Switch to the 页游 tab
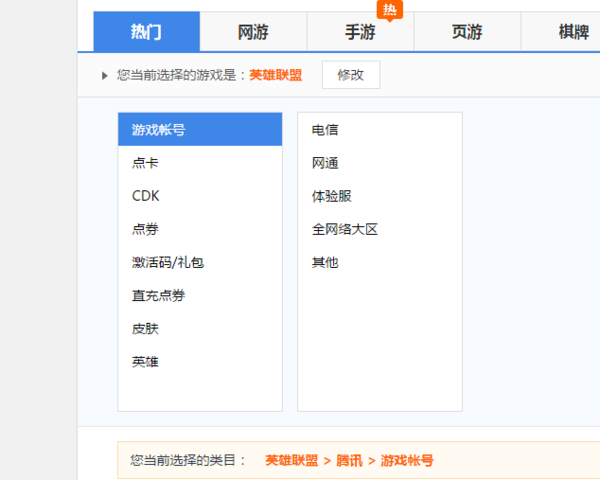 pos(467,32)
